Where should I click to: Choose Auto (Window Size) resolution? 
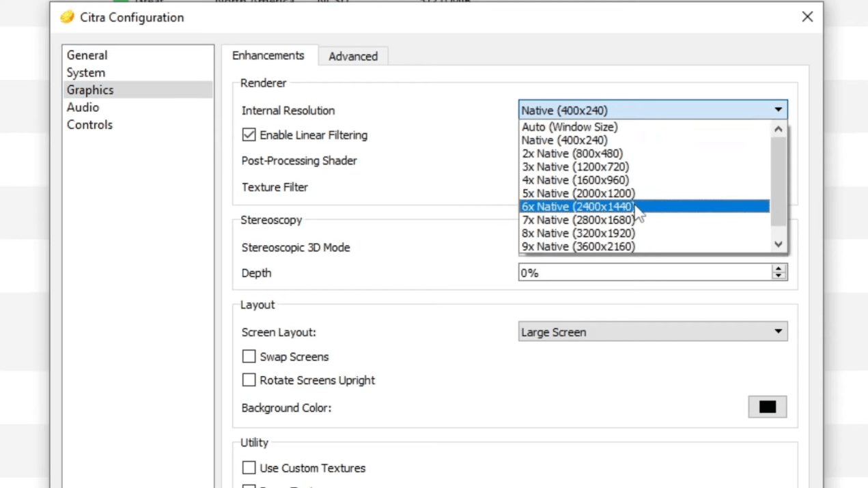644,127
